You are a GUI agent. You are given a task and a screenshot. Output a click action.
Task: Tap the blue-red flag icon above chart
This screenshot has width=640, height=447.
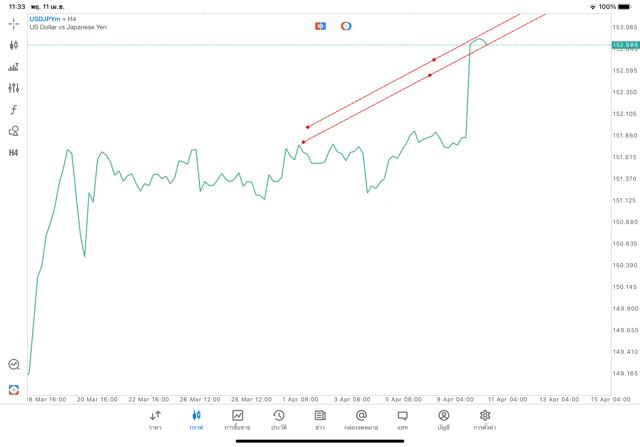coord(321,26)
